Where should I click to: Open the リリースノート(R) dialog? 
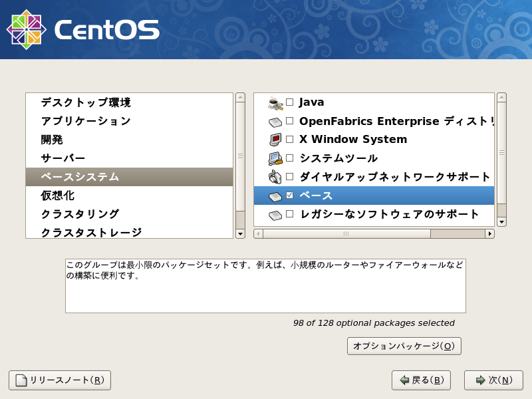click(x=59, y=380)
